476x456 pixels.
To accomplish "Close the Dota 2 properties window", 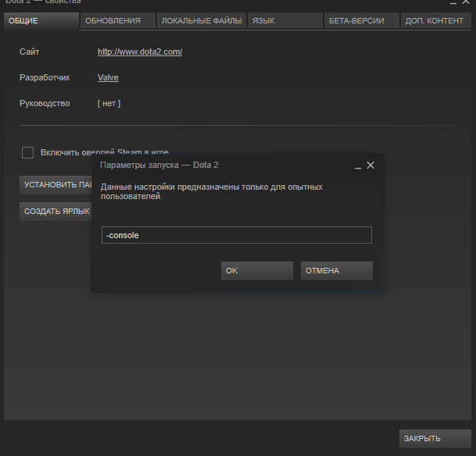I will click(x=466, y=2).
